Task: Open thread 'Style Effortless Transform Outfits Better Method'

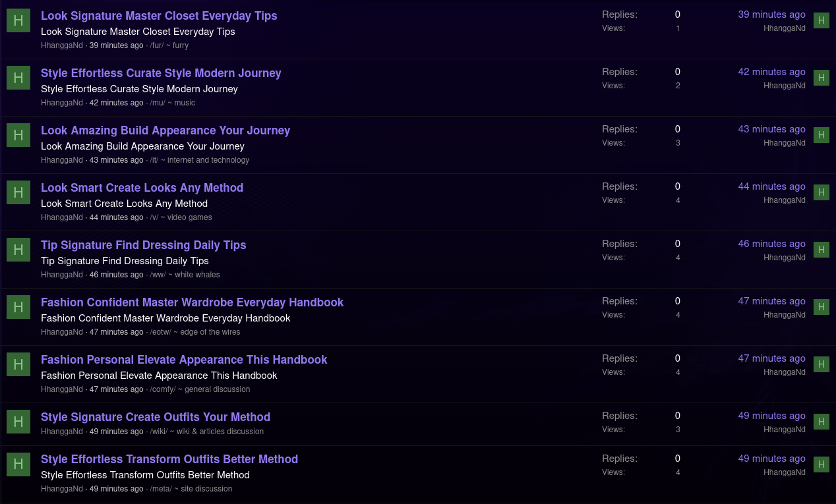Action: 169,459
